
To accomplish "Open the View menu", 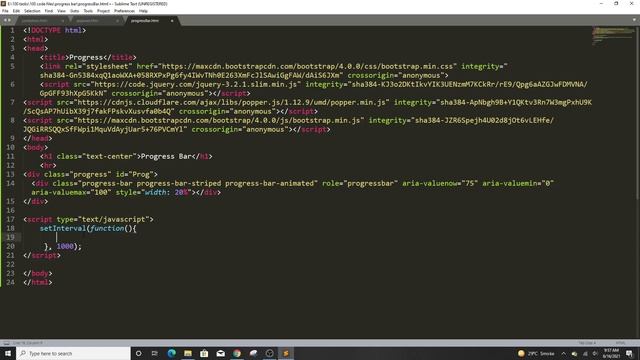I will pyautogui.click(x=61, y=11).
